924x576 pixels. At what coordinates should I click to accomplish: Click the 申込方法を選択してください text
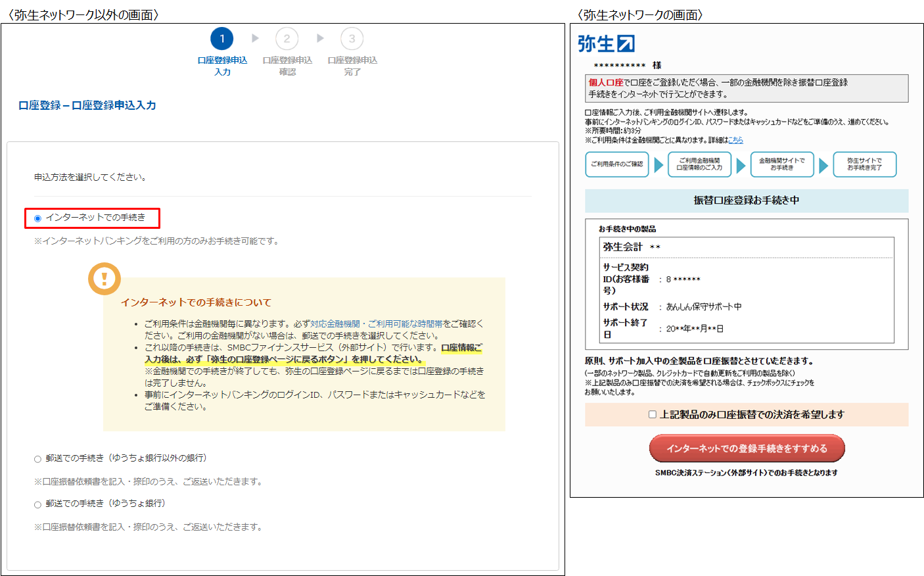(91, 178)
